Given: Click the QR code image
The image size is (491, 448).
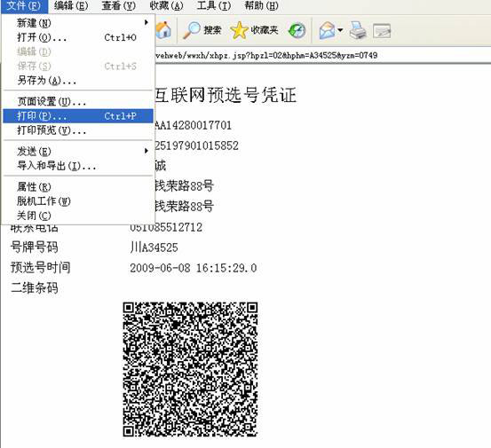Looking at the screenshot, I should (x=190, y=369).
